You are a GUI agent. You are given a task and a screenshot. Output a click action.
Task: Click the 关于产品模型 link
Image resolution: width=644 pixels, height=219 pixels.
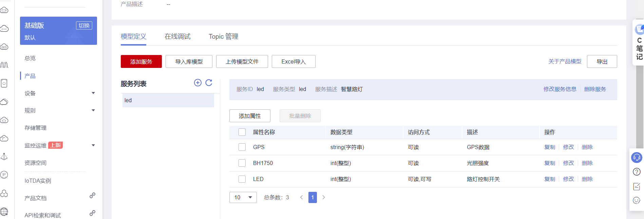click(x=565, y=61)
